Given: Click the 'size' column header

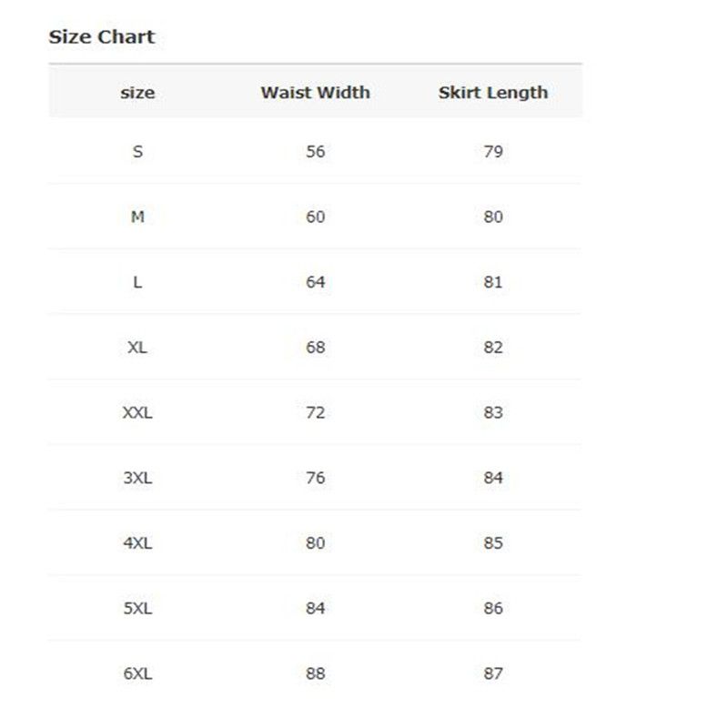Looking at the screenshot, I should coord(137,93).
